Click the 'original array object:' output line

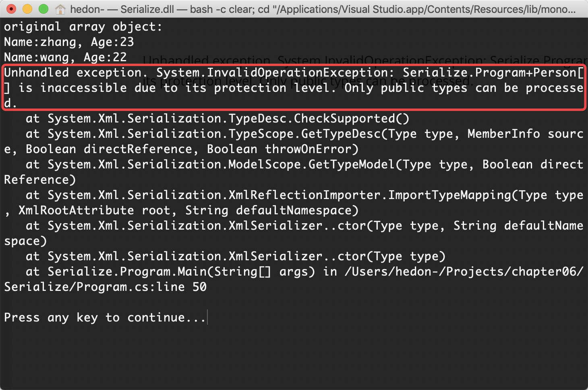click(83, 27)
